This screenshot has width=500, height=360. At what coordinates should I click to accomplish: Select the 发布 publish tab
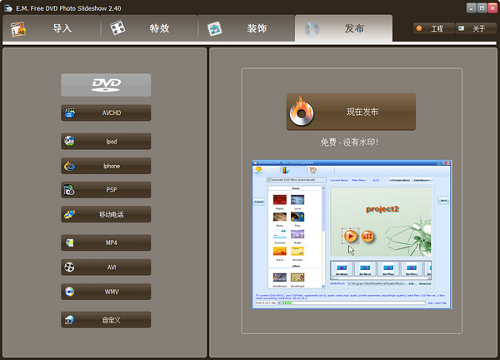click(344, 28)
